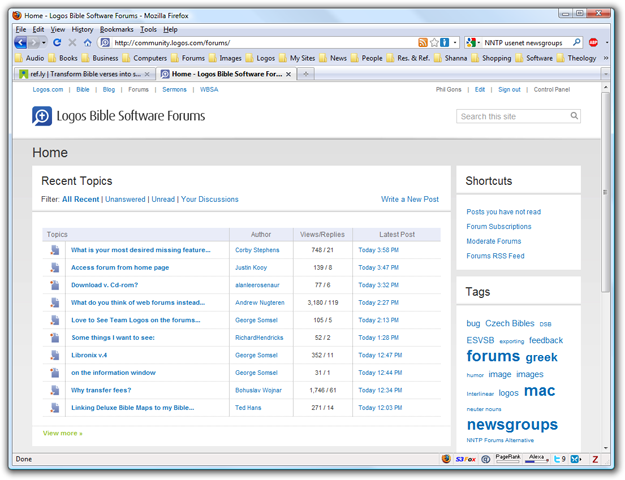The height and width of the screenshot is (480, 625).
Task: Go back with the Firefox Back arrow
Action: click(21, 42)
